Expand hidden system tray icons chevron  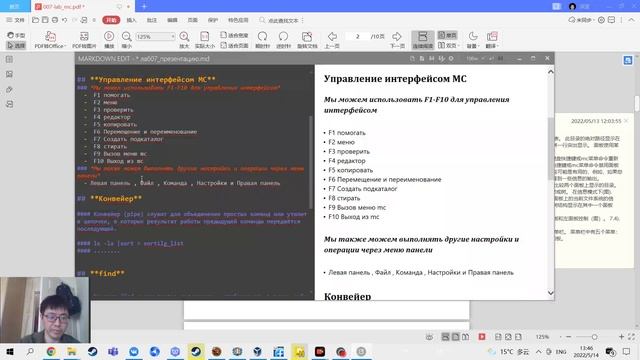coord(539,351)
